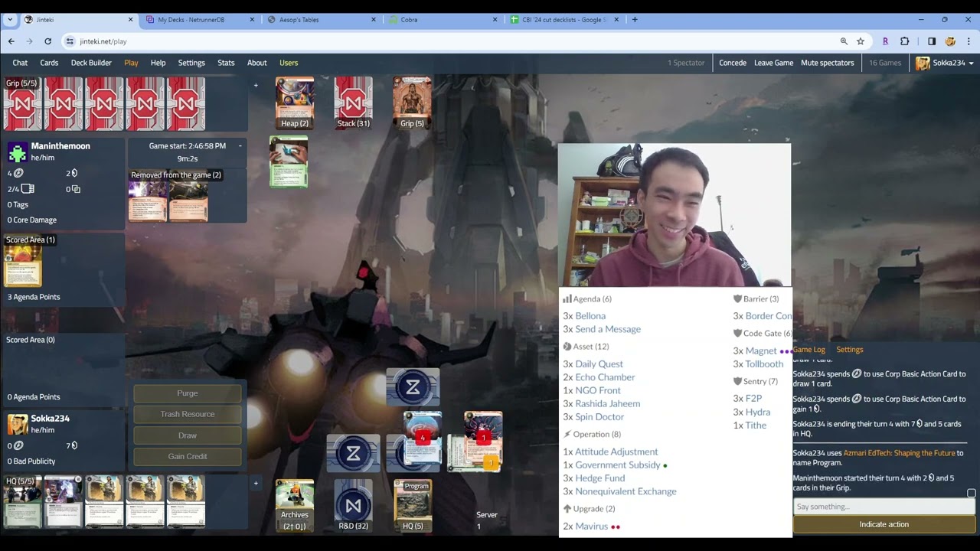Click Maninthemoon's memory units icon
The height and width of the screenshot is (551, 980).
pos(28,189)
